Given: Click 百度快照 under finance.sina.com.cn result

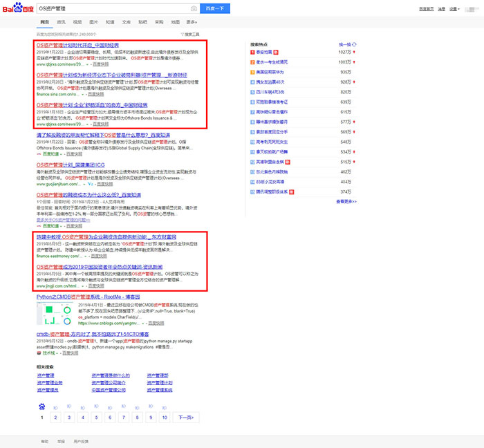Looking at the screenshot, I should tap(95, 94).
